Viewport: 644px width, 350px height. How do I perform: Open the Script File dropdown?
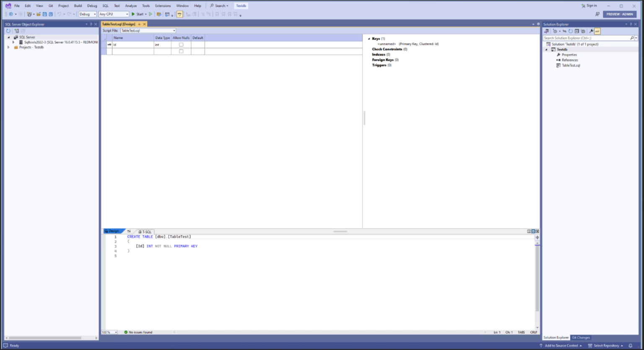[x=174, y=30]
